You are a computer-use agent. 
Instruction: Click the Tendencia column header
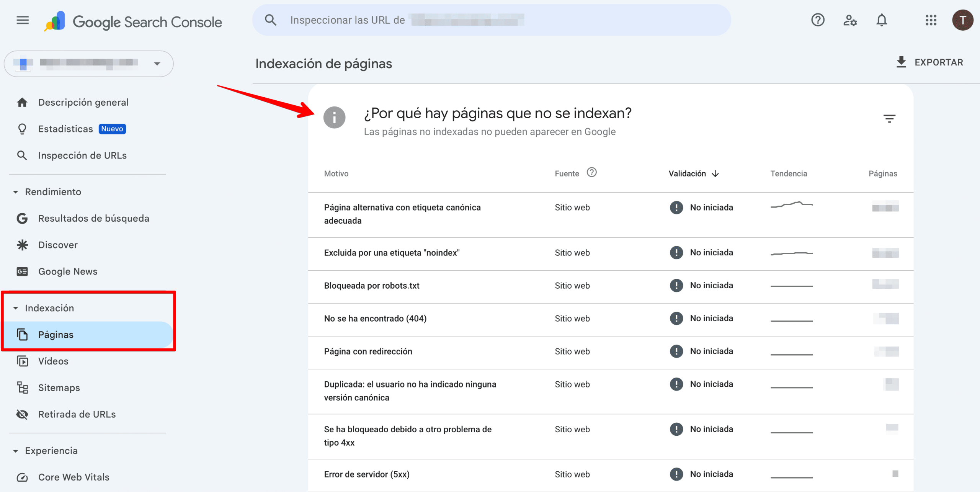(789, 173)
